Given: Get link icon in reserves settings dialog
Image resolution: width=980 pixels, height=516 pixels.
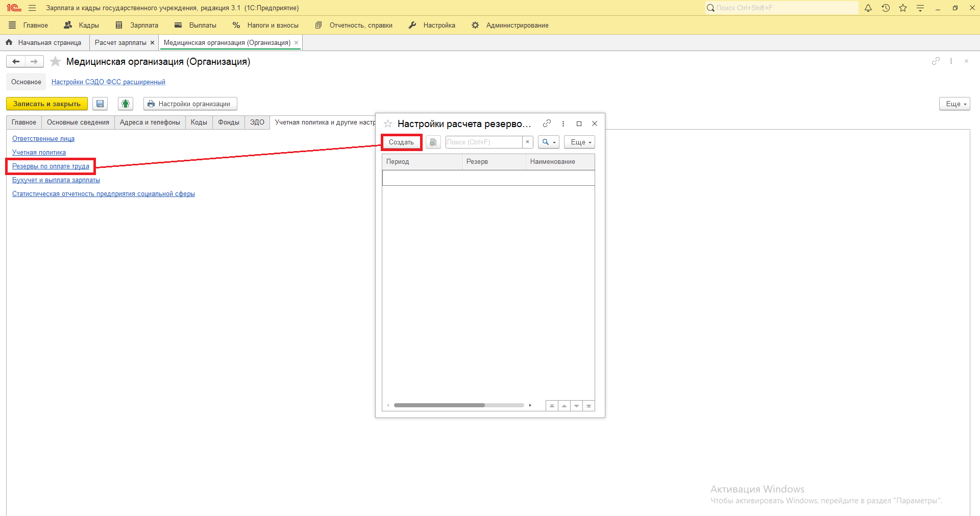Looking at the screenshot, I should (547, 124).
